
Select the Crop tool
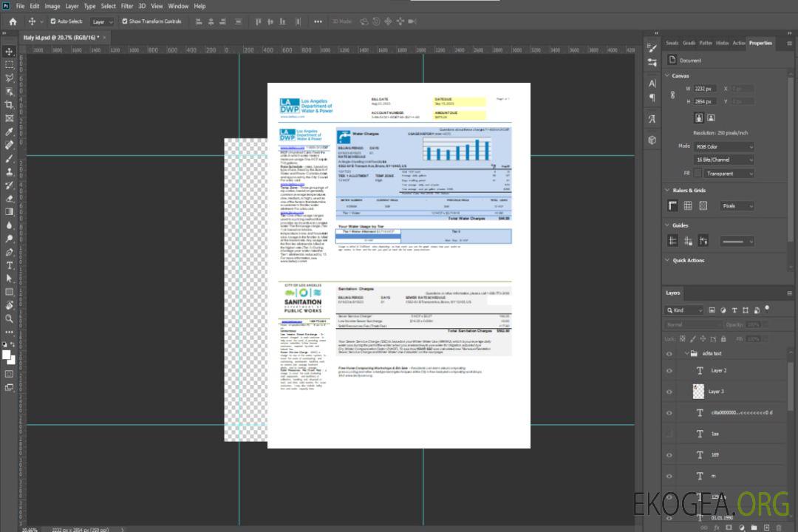pos(10,105)
